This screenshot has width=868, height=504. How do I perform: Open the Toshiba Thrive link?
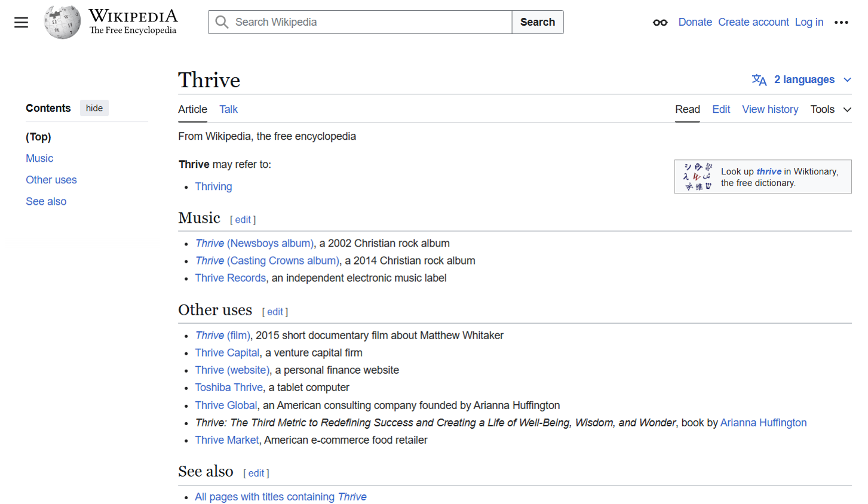[229, 387]
